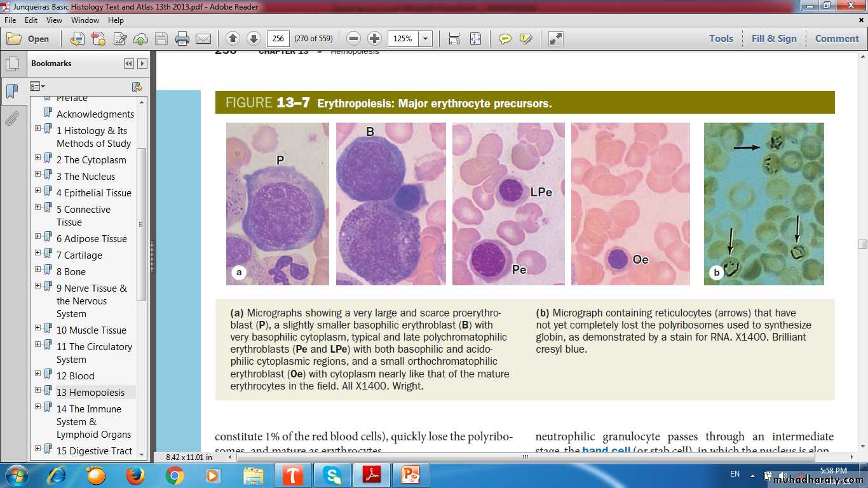The image size is (868, 488).
Task: Expand the 8 Bone bookmark
Action: point(38,269)
